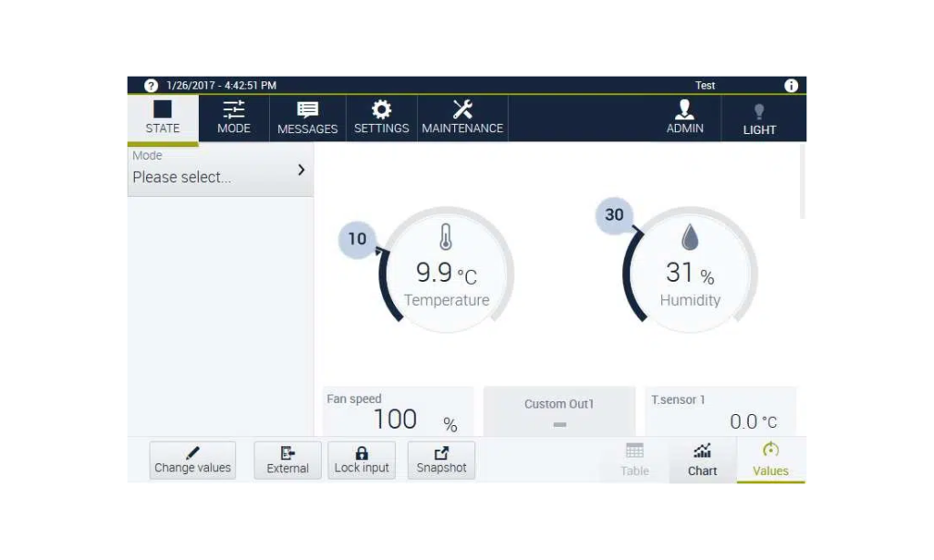Click the humidity setpoint bubble 30
The image size is (934, 560).
614,215
